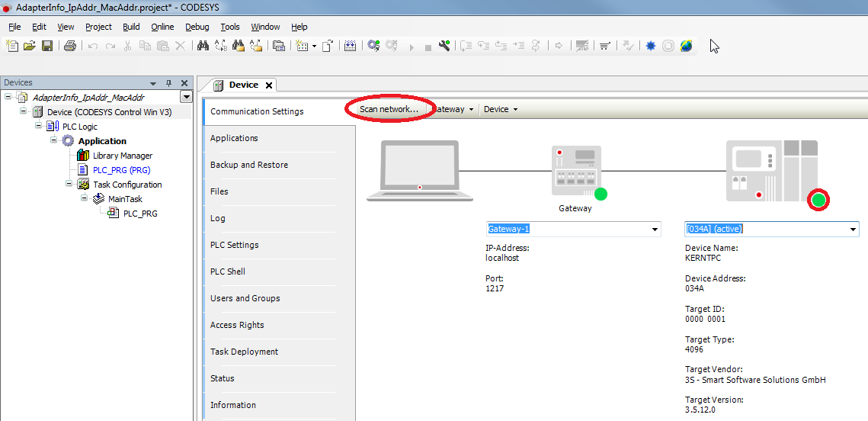This screenshot has height=421, width=868.
Task: Click the New project toolbar icon
Action: coord(12,46)
